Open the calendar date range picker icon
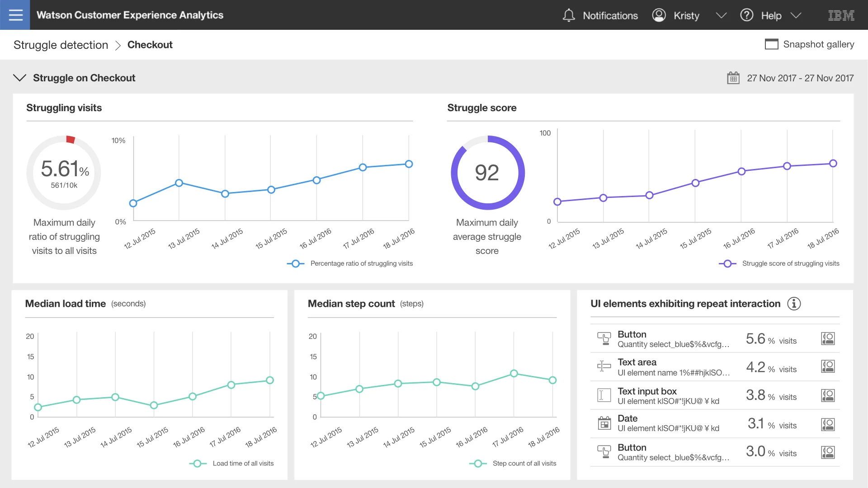Image resolution: width=868 pixels, height=488 pixels. [x=733, y=78]
